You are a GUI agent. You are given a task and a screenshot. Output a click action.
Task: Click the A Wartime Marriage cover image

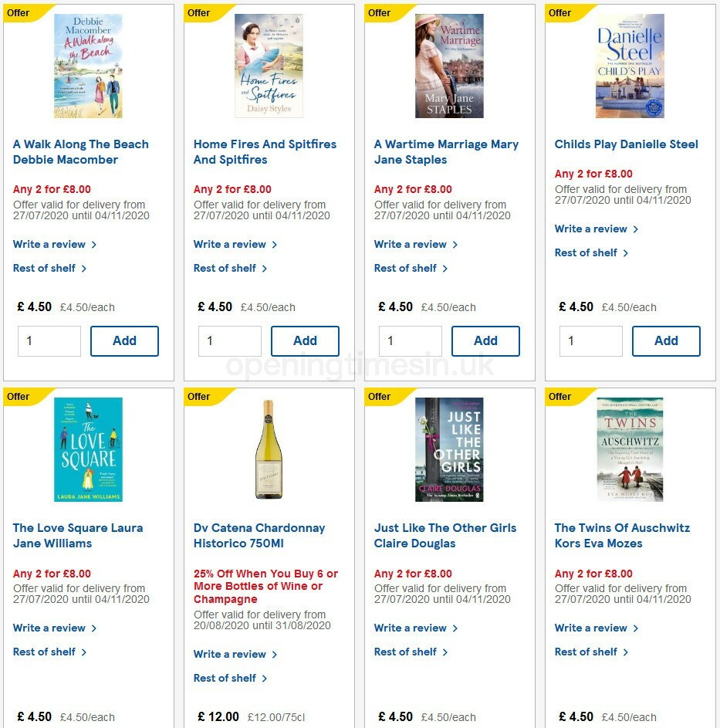pos(448,66)
